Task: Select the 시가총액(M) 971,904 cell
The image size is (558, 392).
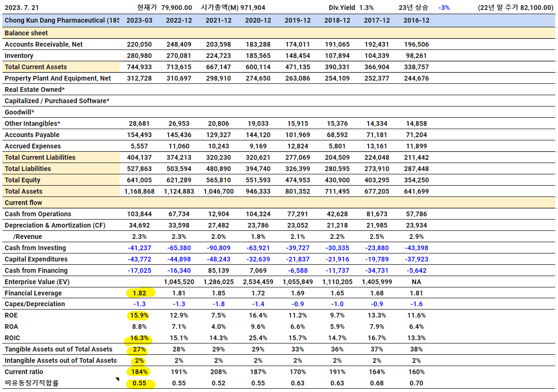Action: [233, 8]
